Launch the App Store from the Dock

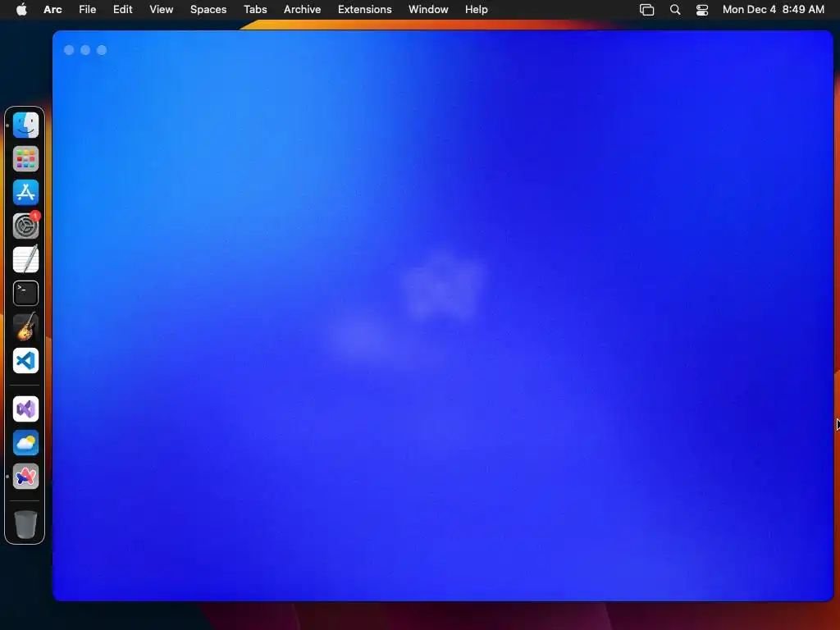25,192
